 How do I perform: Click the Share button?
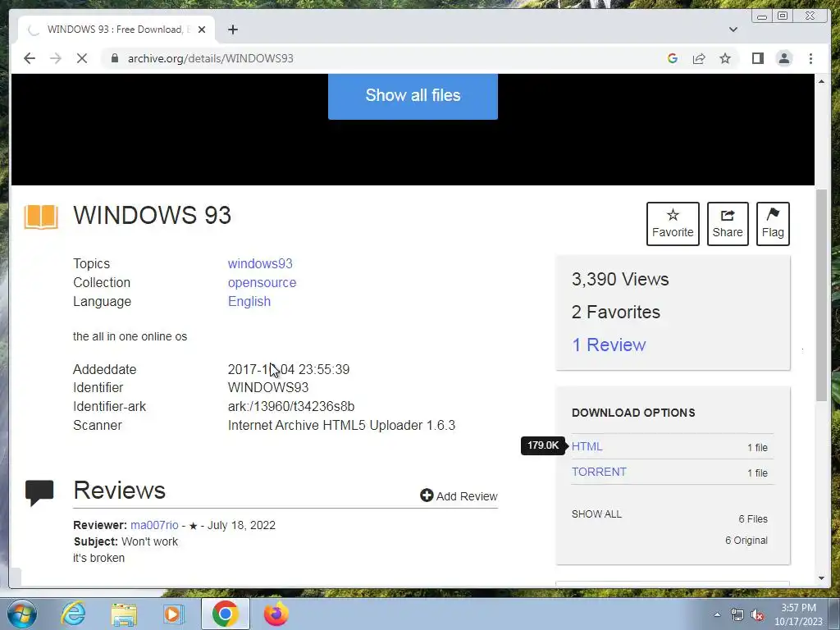tap(728, 224)
